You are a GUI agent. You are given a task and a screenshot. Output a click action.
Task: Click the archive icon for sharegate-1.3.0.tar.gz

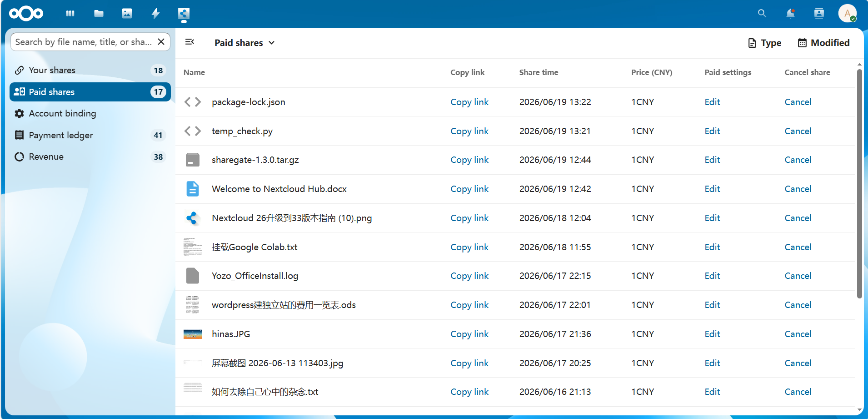pyautogui.click(x=193, y=160)
